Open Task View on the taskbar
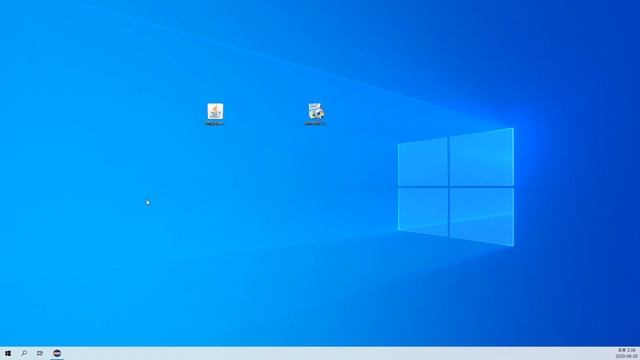 pos(40,353)
